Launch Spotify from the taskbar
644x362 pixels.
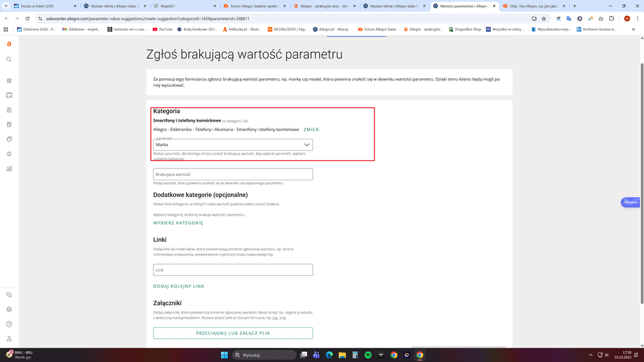tap(368, 355)
